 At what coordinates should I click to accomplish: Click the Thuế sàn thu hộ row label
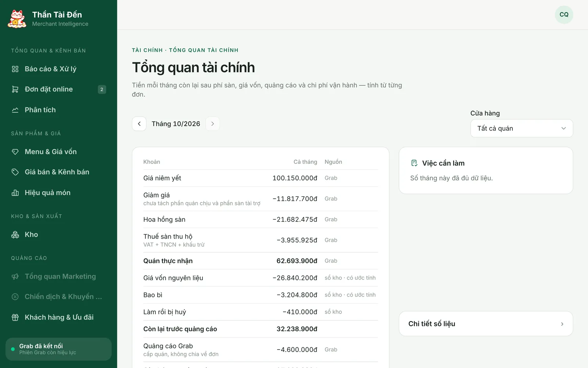pos(168,237)
